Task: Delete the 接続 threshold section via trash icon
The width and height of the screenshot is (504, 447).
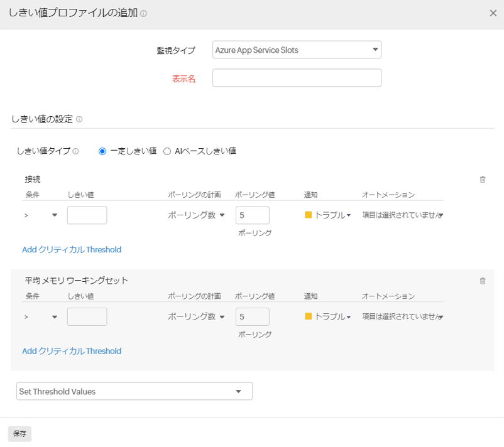Action: pos(483,180)
